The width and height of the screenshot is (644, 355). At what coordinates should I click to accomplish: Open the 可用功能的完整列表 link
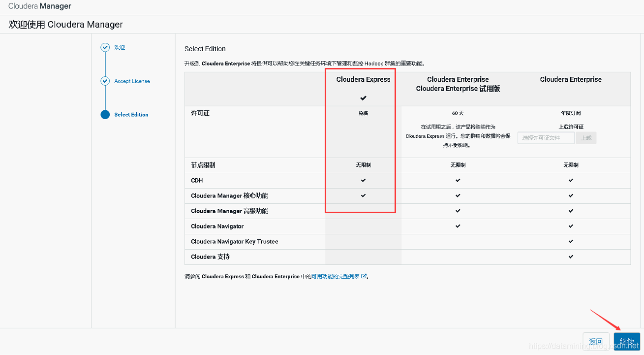tap(336, 277)
